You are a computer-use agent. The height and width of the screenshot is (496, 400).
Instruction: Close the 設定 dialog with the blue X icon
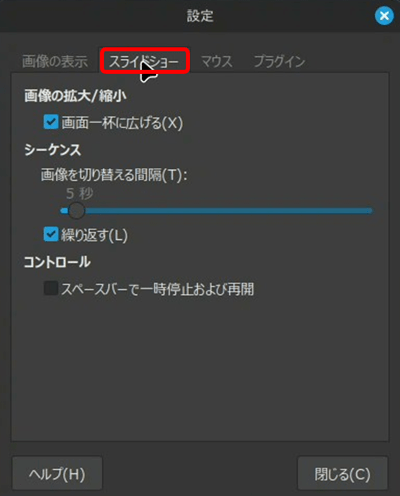point(384,16)
